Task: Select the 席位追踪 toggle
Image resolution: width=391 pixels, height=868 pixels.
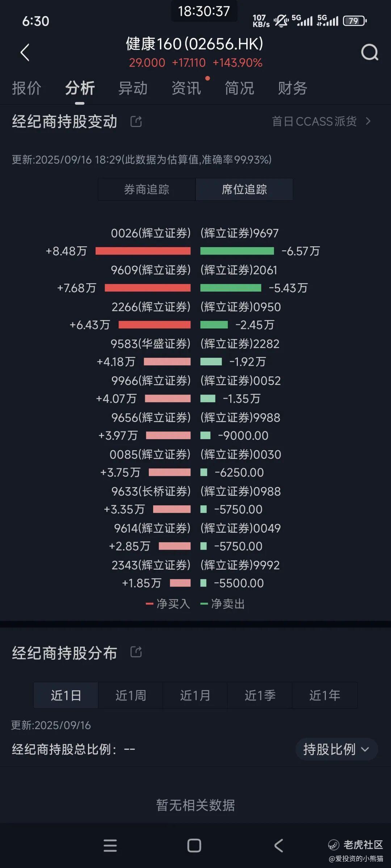Action: coord(244,189)
